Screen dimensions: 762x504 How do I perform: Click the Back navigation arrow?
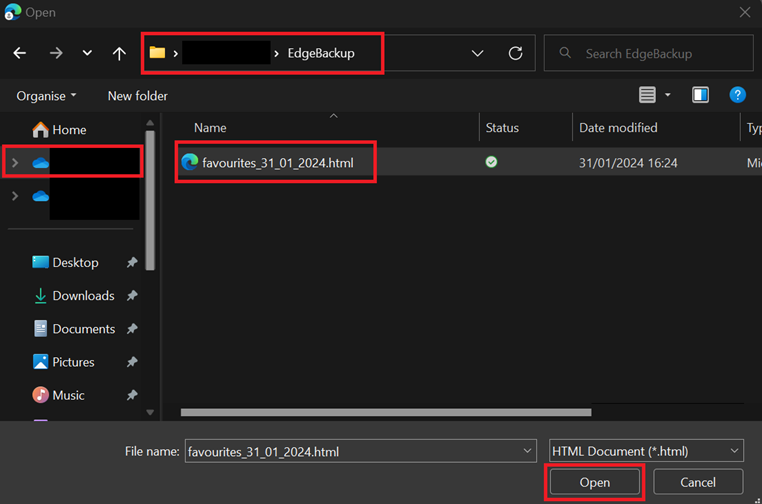pyautogui.click(x=20, y=53)
